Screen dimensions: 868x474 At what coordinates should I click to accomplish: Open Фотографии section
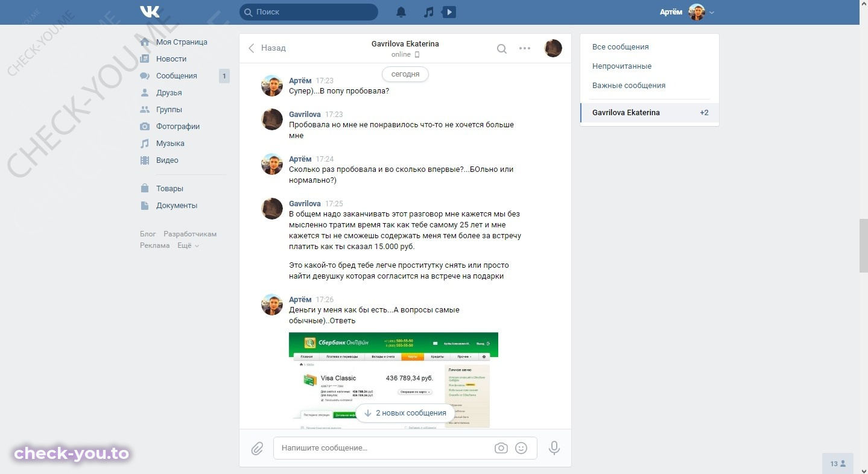pyautogui.click(x=178, y=127)
